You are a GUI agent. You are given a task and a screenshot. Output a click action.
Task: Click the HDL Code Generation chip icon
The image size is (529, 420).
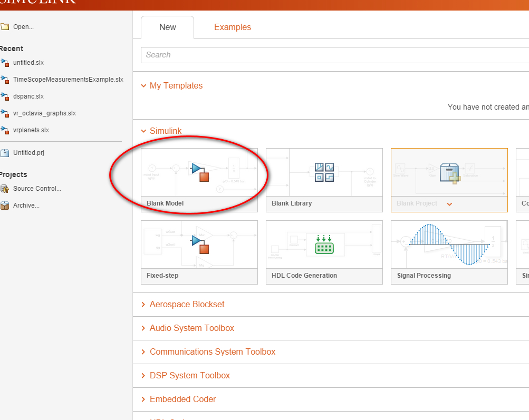[324, 245]
